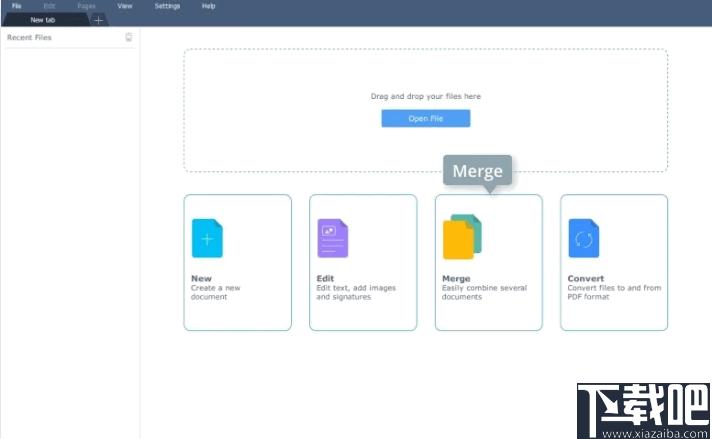This screenshot has height=439, width=712.
Task: Click "Easily combine several documents" description
Action: 484,292
